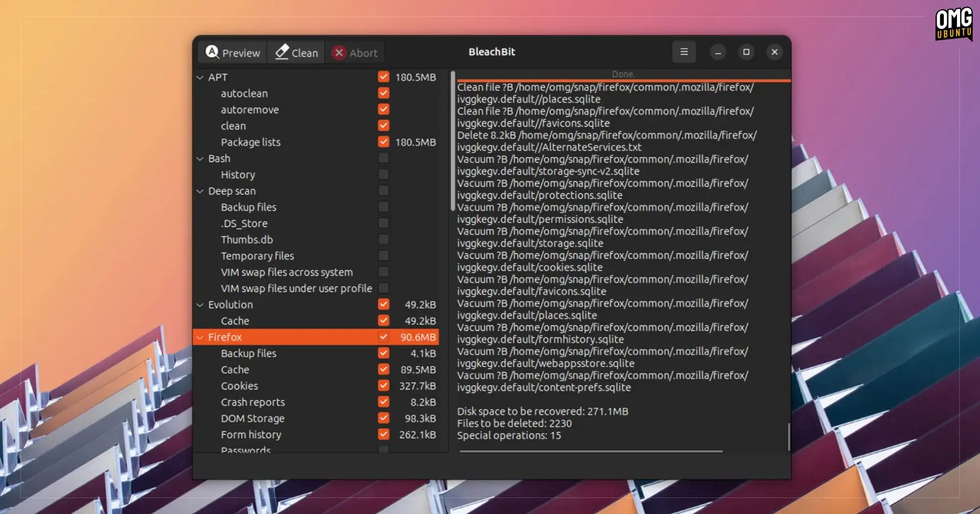Select VIM swap files across system
The height and width of the screenshot is (514, 980).
point(287,272)
